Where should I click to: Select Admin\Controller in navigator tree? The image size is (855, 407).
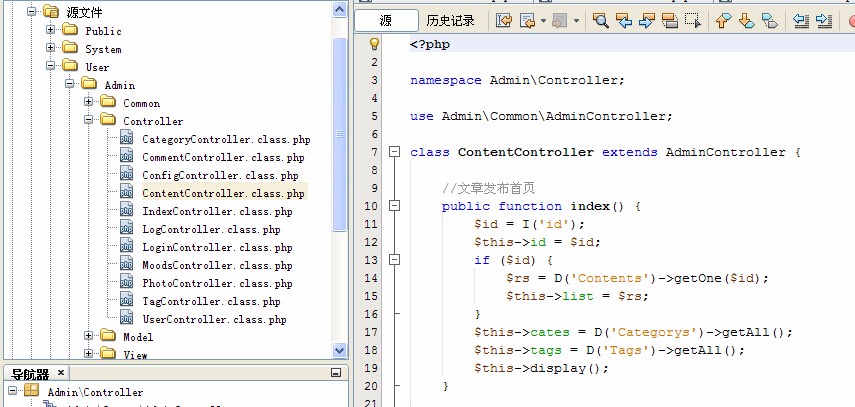95,392
